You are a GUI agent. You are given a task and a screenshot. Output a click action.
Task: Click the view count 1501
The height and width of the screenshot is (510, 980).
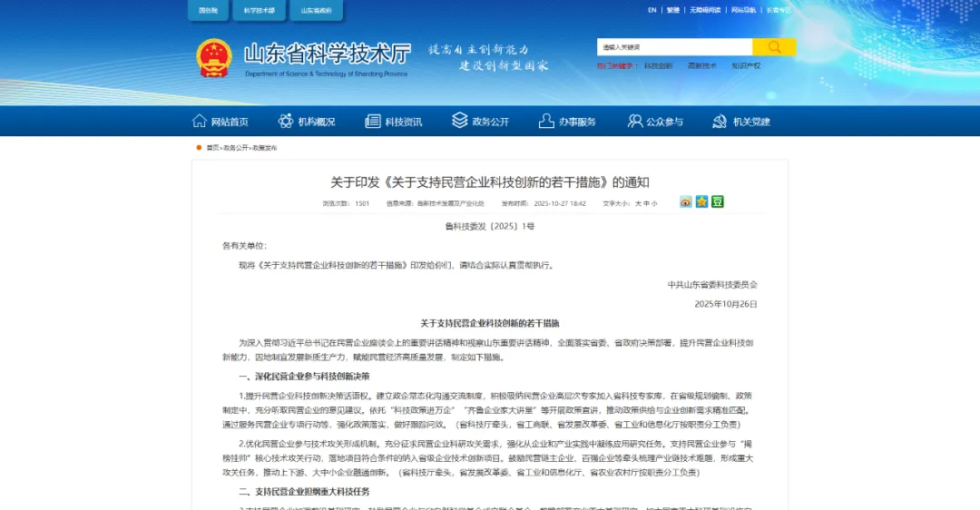tap(362, 204)
